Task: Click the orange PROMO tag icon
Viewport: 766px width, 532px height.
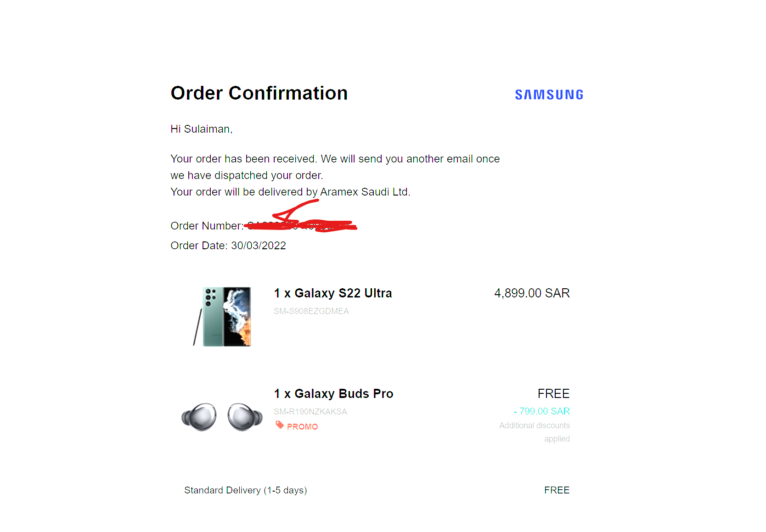Action: [x=280, y=425]
